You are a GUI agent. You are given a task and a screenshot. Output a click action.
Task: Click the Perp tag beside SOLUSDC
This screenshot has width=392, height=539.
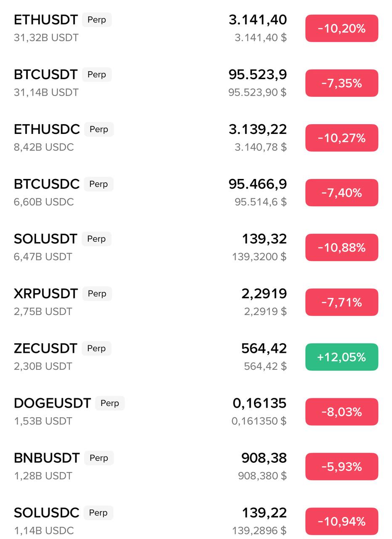click(x=98, y=512)
